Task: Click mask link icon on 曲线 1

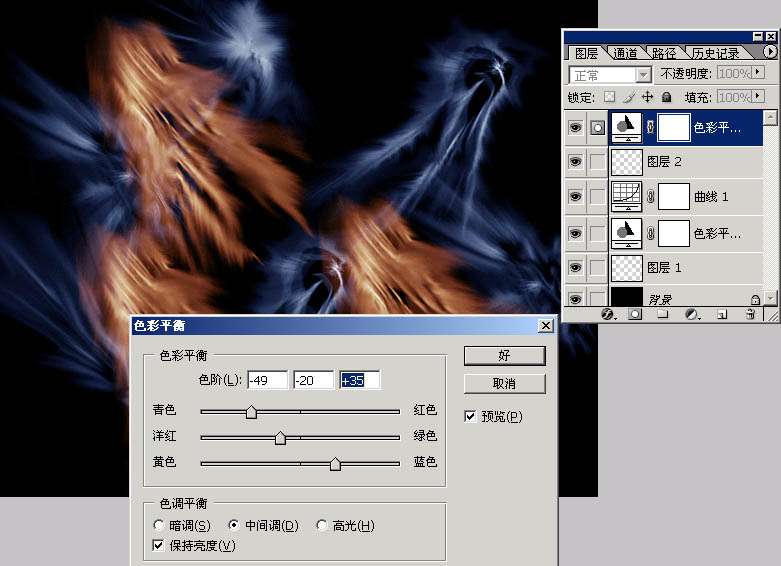Action: pyautogui.click(x=650, y=197)
